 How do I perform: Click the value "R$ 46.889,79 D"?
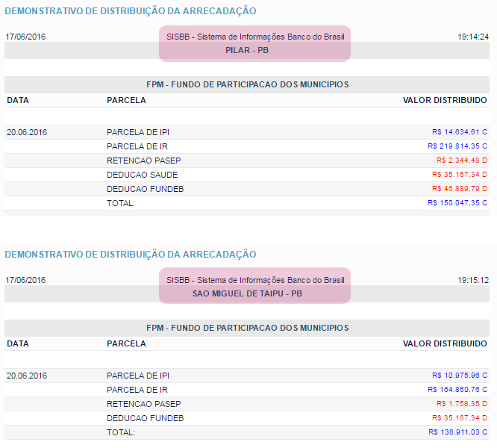point(460,189)
